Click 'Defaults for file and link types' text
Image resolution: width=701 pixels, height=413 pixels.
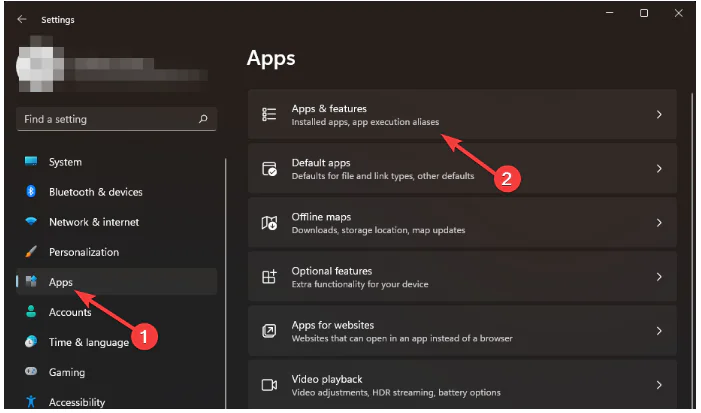pyautogui.click(x=352, y=176)
